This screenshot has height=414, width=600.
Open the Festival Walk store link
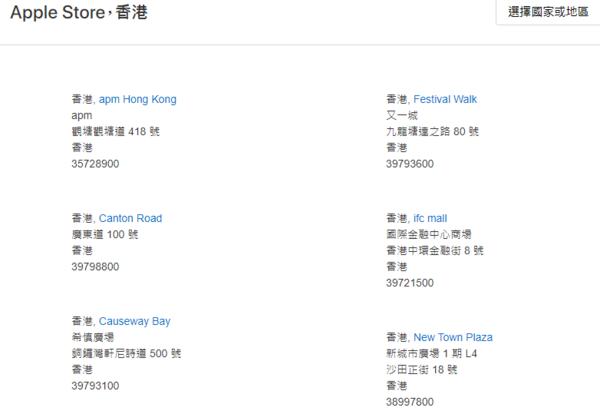pos(445,99)
